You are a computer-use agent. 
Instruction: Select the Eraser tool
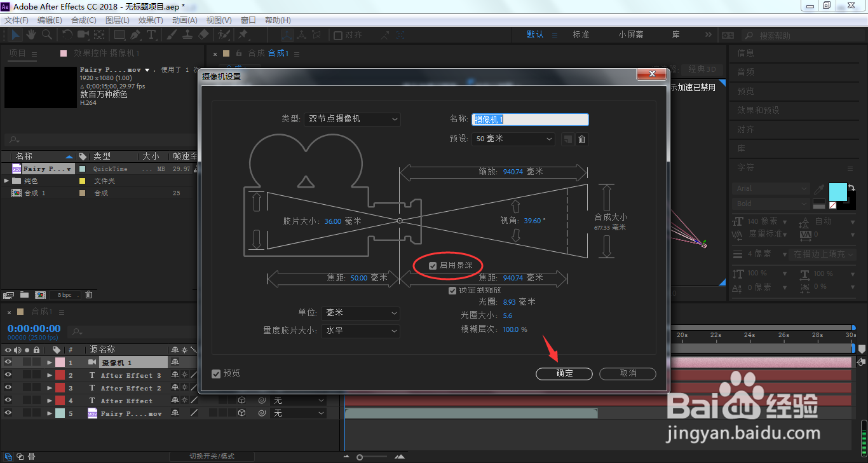click(x=203, y=34)
